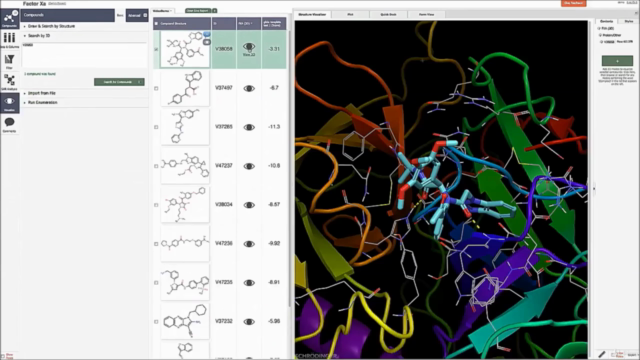Select the V37285 compound structure thumbnail
This screenshot has width=640, height=360.
(185, 127)
